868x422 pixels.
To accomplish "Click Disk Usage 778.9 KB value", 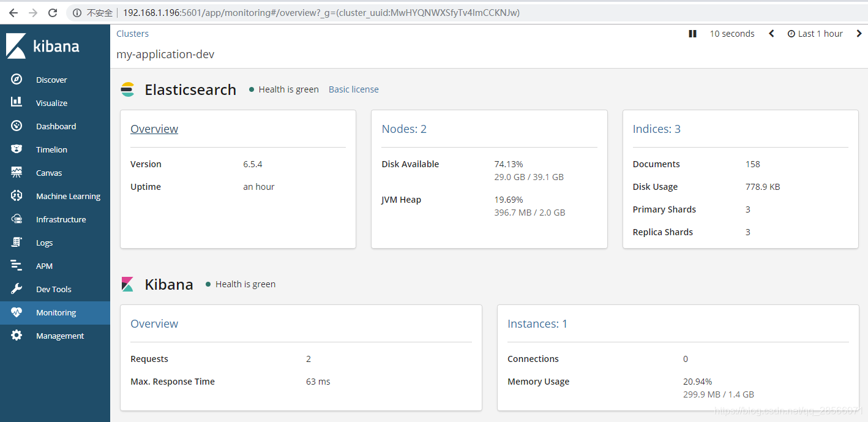I will click(763, 187).
